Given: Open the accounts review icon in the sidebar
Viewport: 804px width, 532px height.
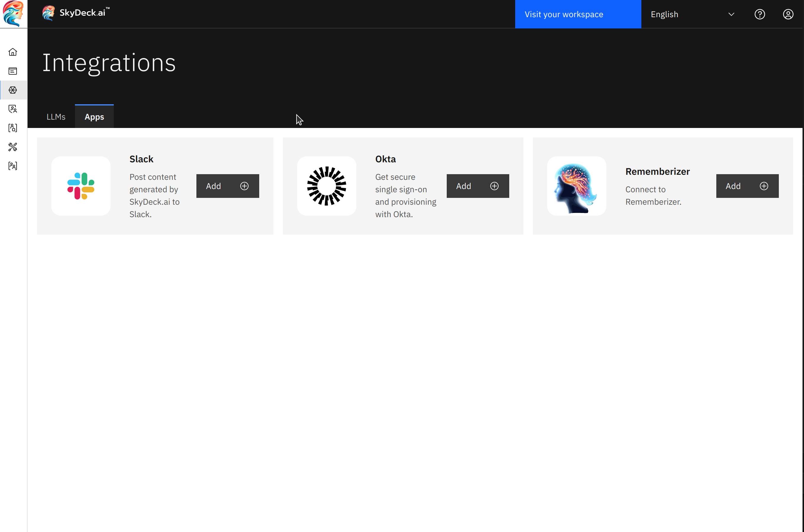Looking at the screenshot, I should [12, 109].
